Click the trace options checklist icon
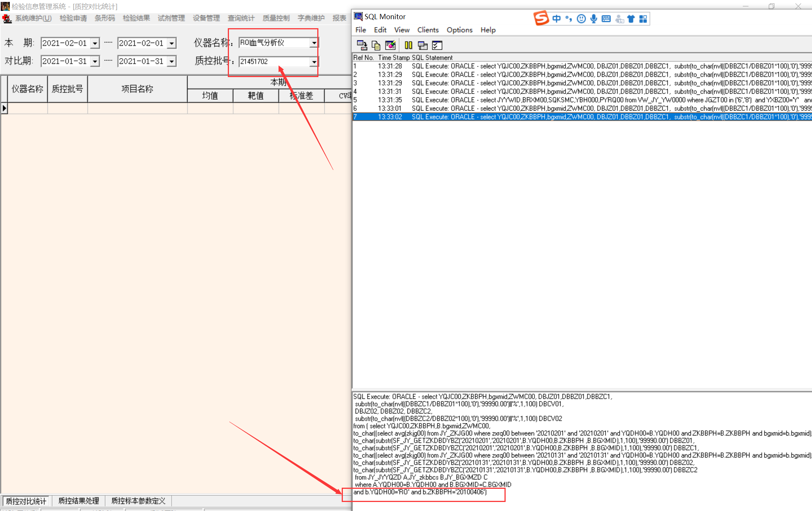 pos(437,45)
